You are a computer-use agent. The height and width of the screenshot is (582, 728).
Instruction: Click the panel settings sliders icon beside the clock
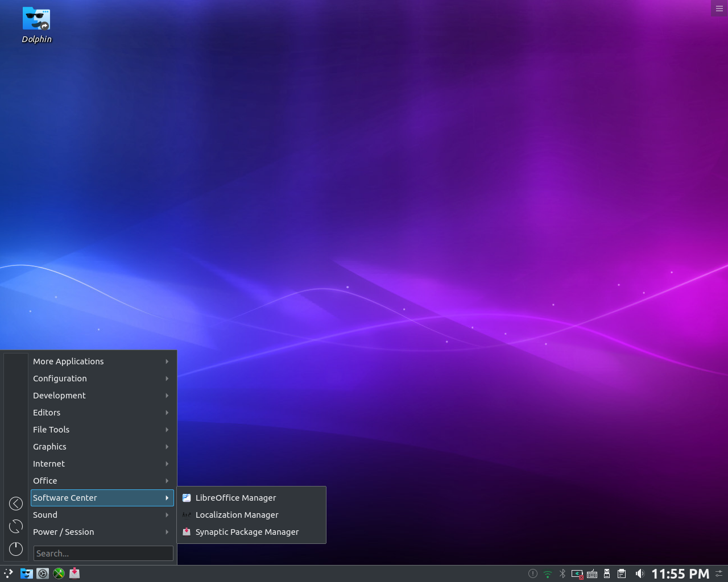(719, 573)
